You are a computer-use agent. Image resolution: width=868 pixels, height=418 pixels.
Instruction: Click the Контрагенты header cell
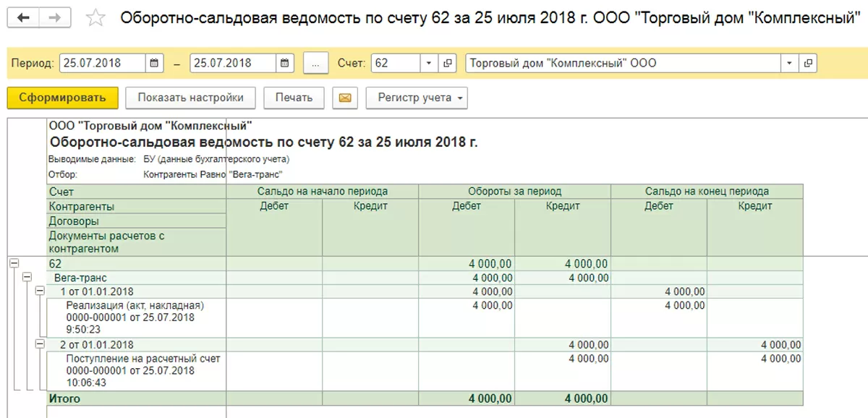(136, 206)
